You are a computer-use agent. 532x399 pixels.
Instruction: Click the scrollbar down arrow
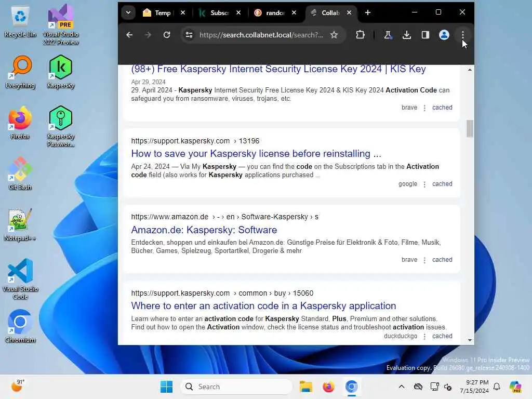[x=470, y=340]
